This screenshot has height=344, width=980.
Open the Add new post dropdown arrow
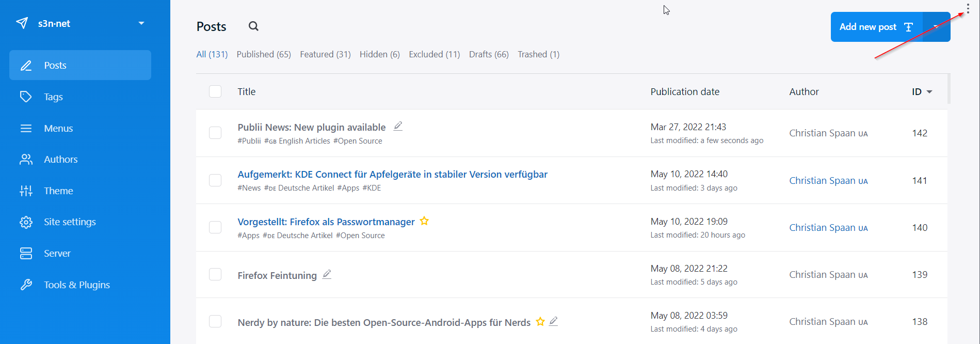(x=936, y=27)
